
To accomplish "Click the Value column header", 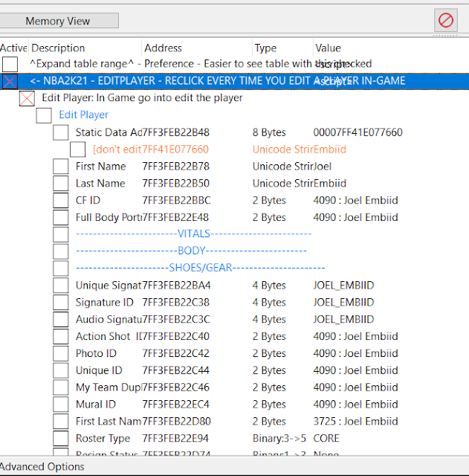I will tap(328, 48).
